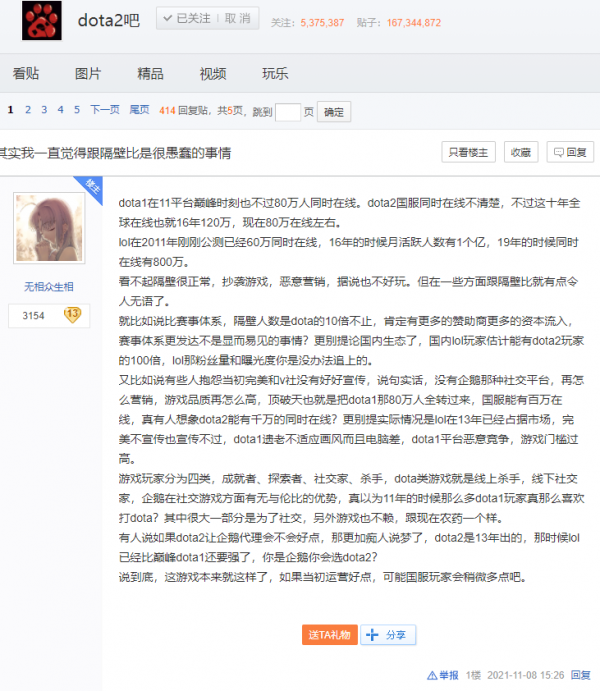Click the 2021-11-08 15:26 timestamp

525,675
